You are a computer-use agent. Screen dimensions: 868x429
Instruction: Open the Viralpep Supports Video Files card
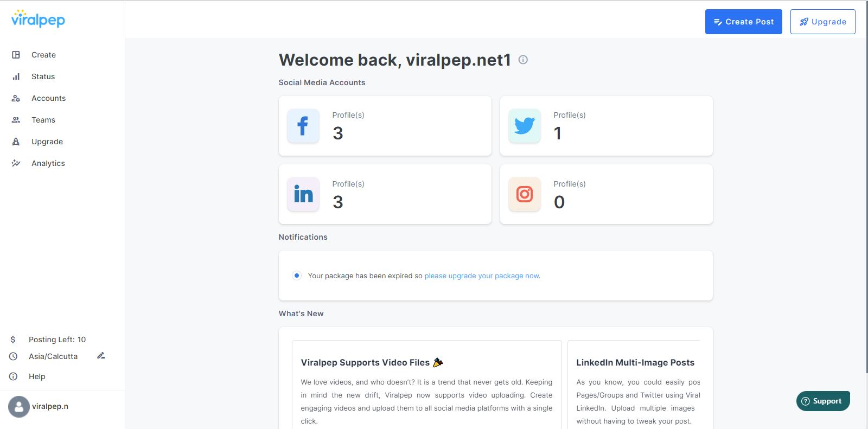pyautogui.click(x=426, y=385)
